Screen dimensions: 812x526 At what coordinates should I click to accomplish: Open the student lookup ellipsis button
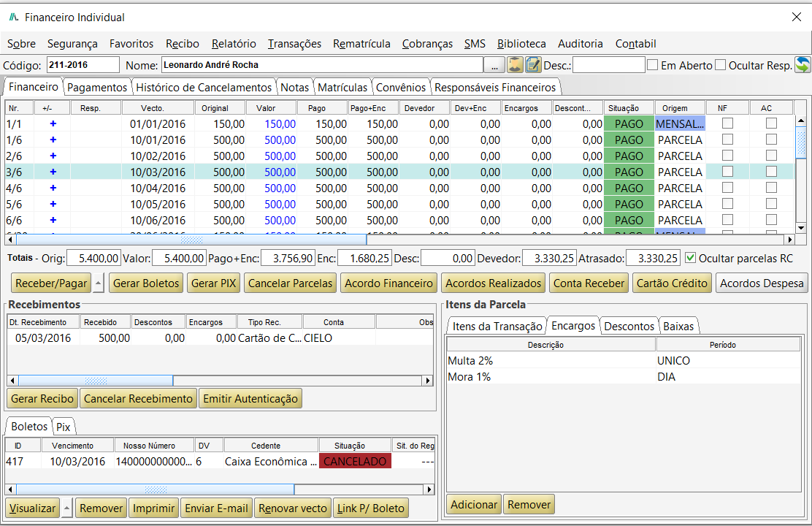coord(494,65)
